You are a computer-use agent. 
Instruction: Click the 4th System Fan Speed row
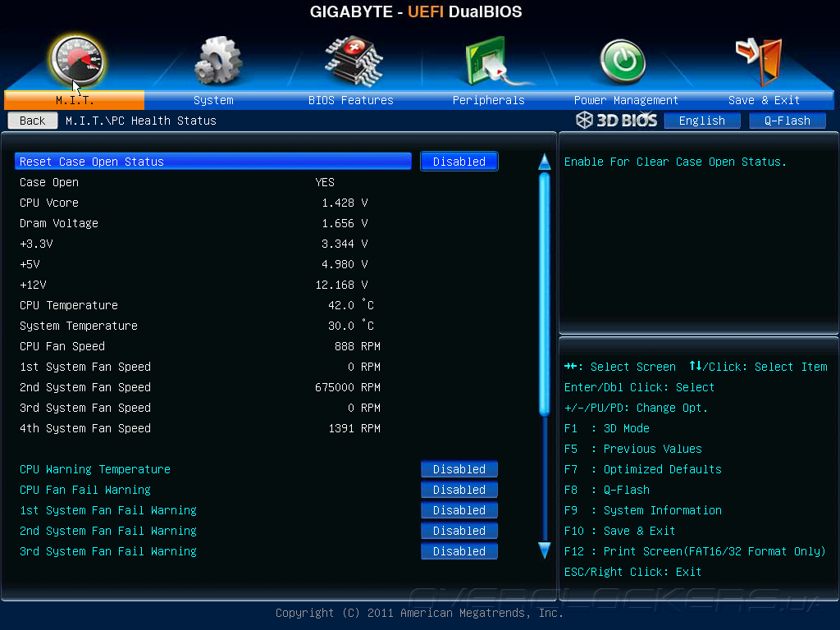click(x=213, y=428)
